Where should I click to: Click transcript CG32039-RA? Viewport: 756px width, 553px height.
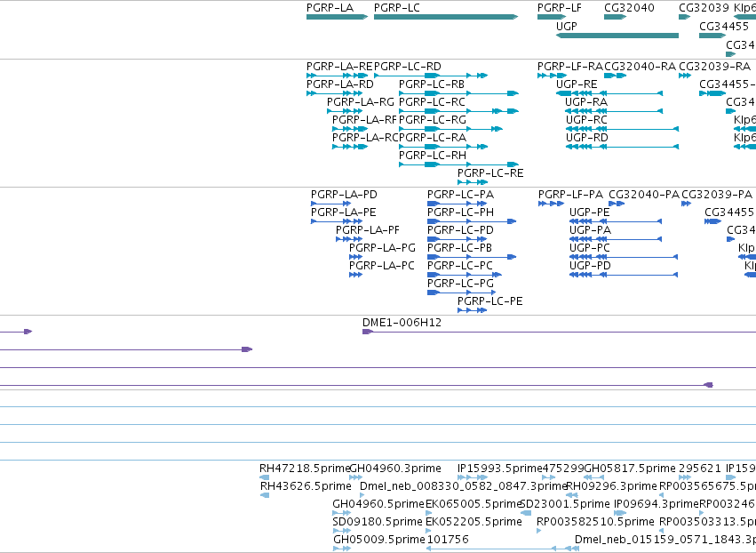click(x=685, y=76)
